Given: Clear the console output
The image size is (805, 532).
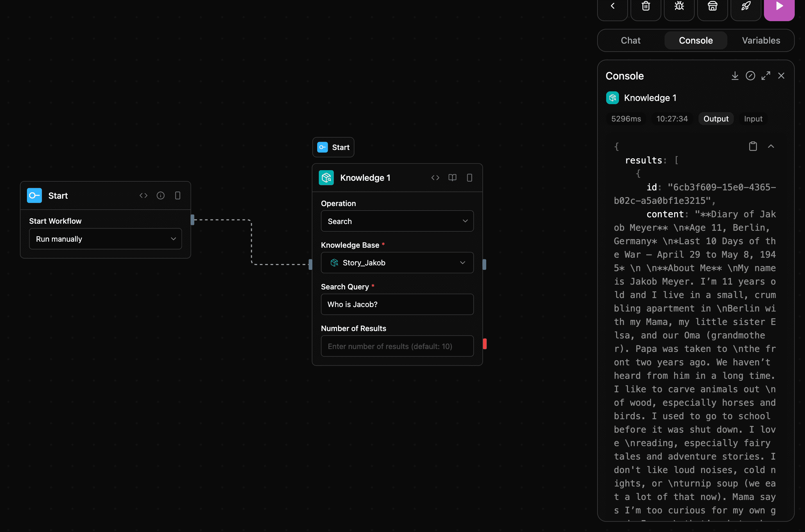Looking at the screenshot, I should (750, 76).
